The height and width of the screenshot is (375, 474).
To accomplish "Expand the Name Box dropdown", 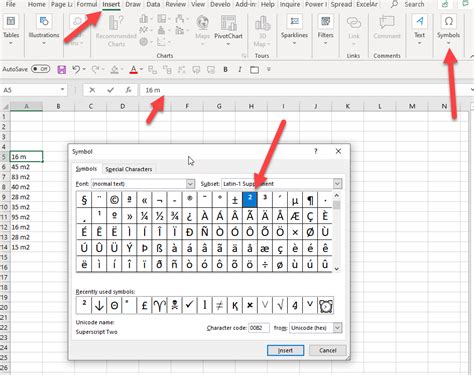I will click(62, 90).
